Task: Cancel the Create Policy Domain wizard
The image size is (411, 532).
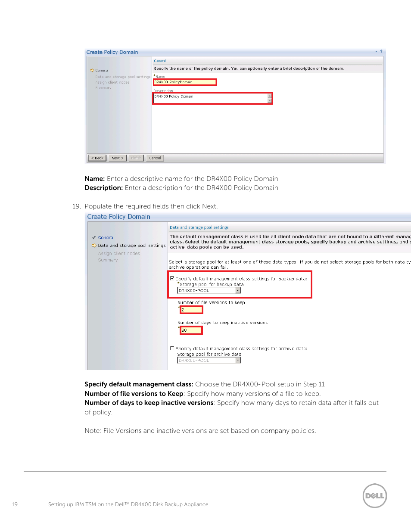Action: coord(155,158)
